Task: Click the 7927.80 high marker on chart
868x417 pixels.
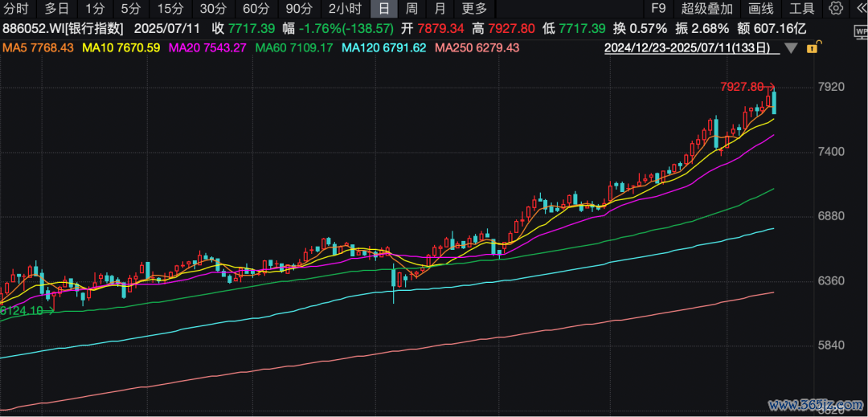Action: pyautogui.click(x=742, y=86)
